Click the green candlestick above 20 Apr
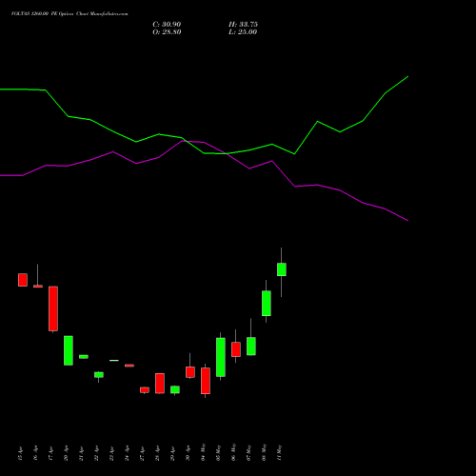The width and height of the screenshot is (476, 476). [69, 350]
